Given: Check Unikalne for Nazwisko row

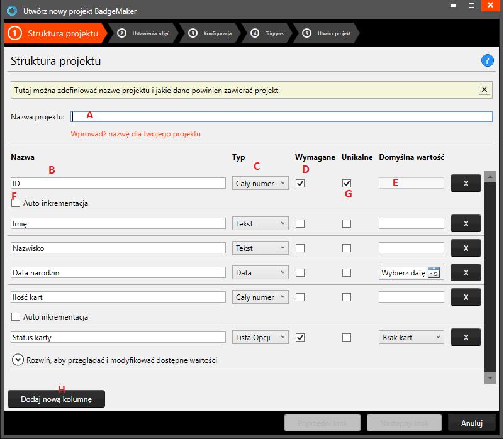Looking at the screenshot, I should (x=347, y=248).
